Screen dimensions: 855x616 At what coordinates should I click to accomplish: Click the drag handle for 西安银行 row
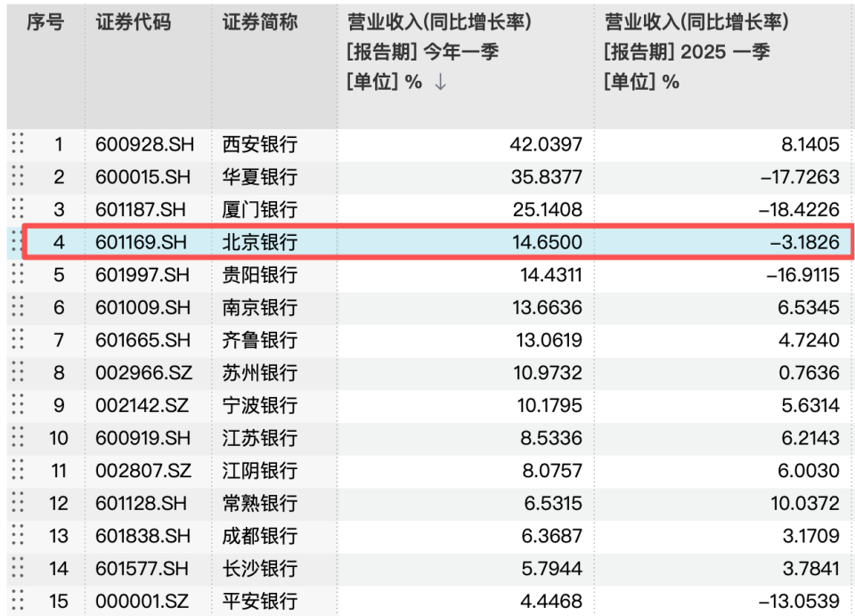pos(18,143)
